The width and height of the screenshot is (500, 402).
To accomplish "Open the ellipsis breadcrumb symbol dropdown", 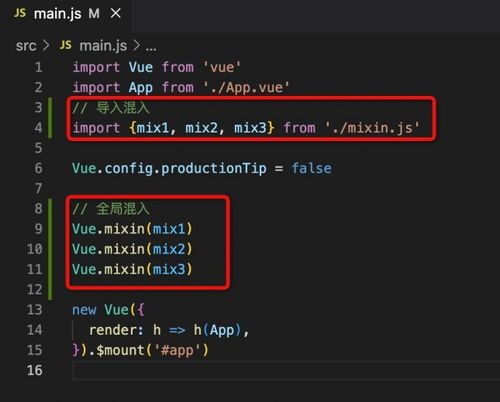I will pos(151,47).
